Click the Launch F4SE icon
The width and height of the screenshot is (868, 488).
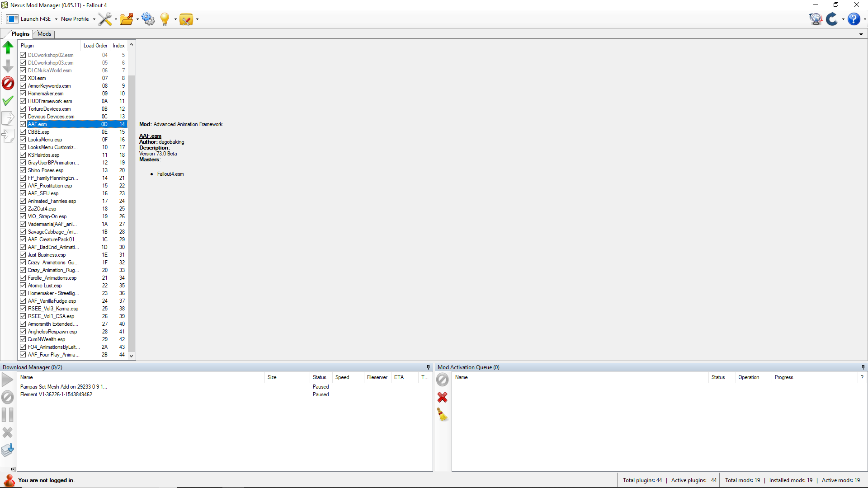[x=12, y=19]
